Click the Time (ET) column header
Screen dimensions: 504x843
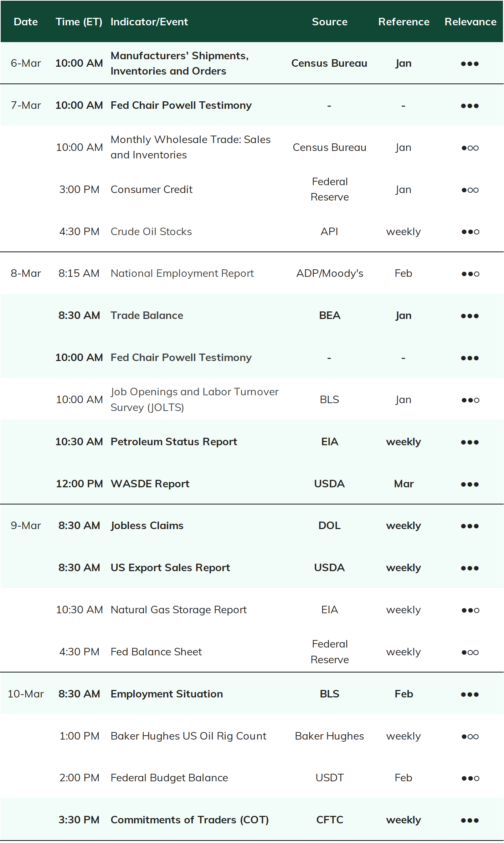pyautogui.click(x=79, y=22)
